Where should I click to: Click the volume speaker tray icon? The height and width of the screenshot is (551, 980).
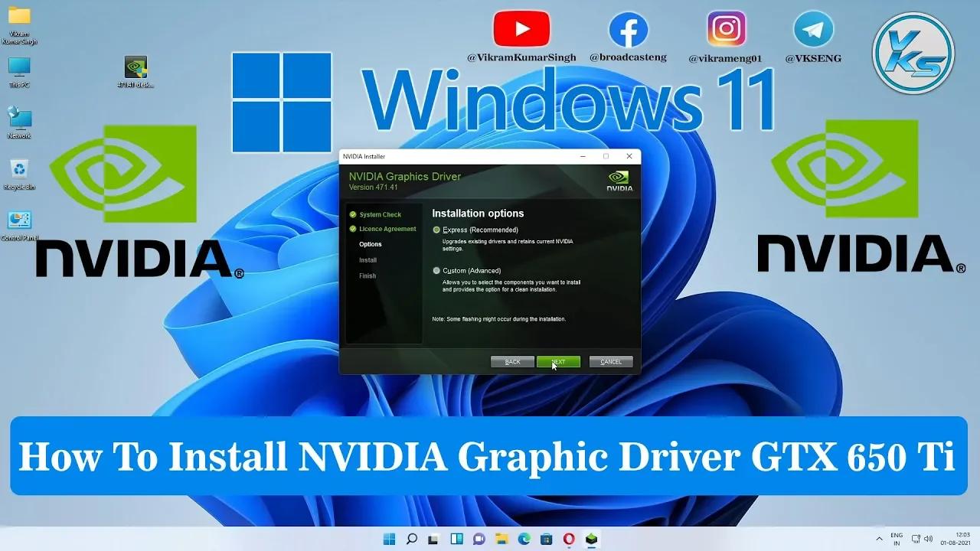(928, 539)
